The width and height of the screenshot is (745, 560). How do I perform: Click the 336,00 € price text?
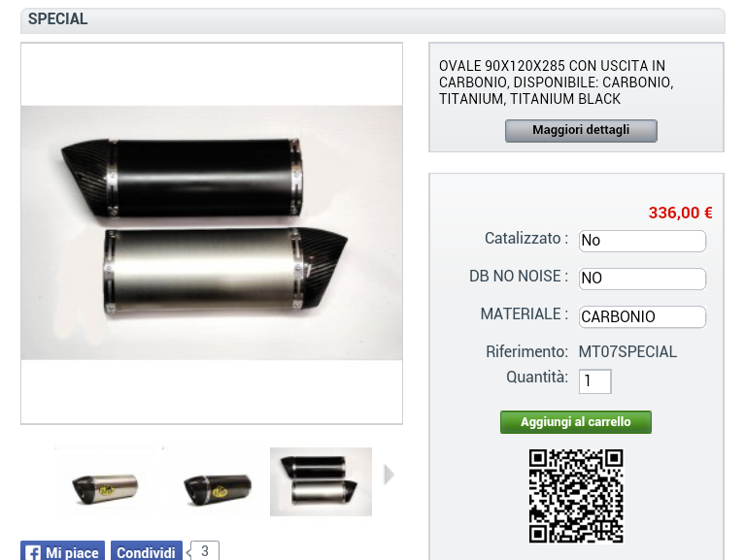click(x=680, y=213)
